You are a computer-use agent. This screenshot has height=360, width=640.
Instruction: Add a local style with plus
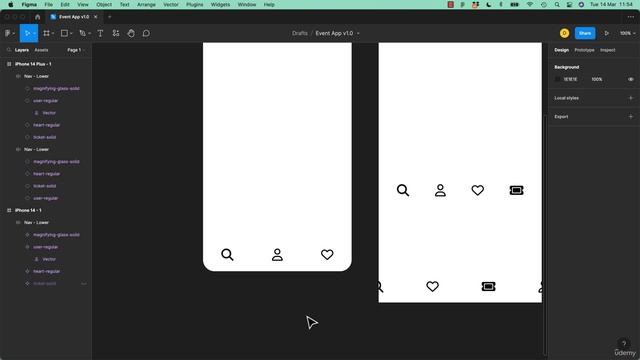click(631, 98)
